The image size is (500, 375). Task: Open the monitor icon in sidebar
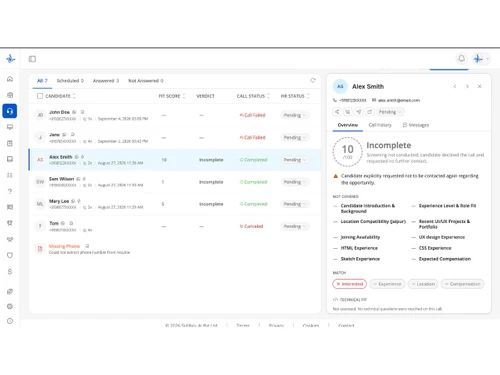click(x=10, y=127)
